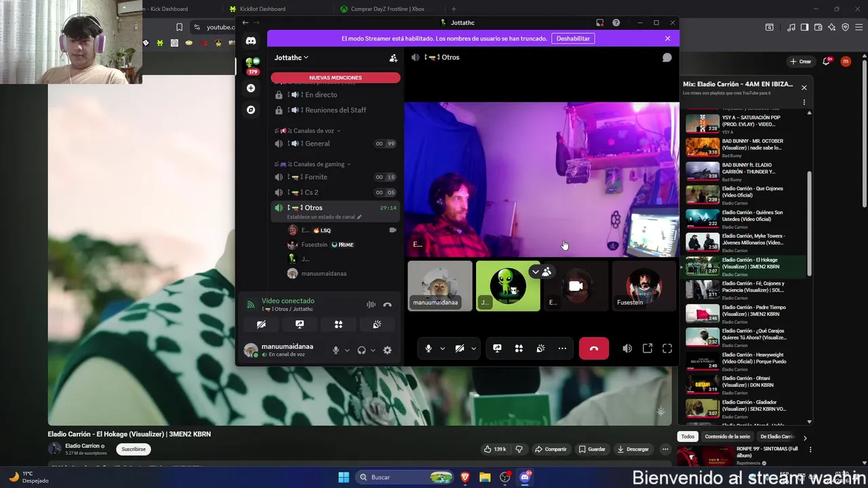Click Crear in the YouTube header
Viewport: 868px width, 488px height.
(x=801, y=61)
